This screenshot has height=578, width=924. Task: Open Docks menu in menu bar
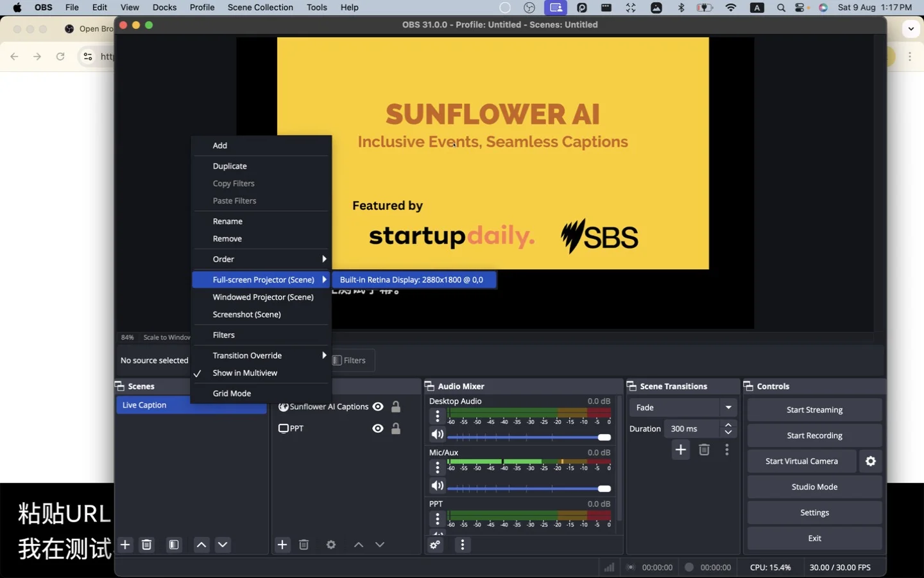point(164,8)
